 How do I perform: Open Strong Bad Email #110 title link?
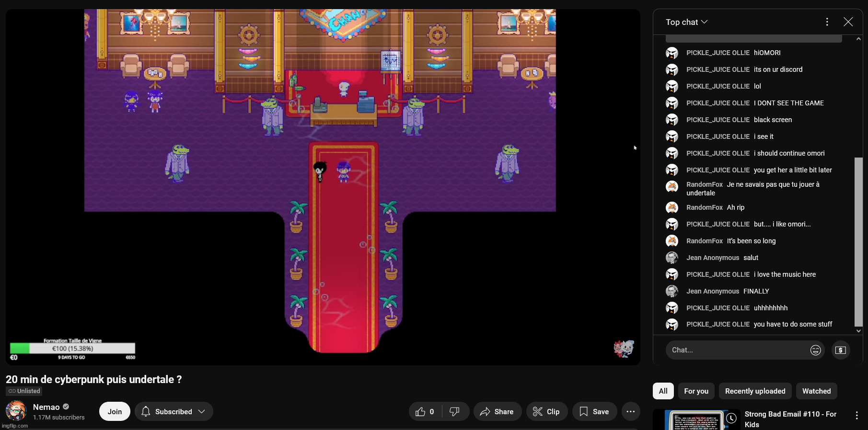click(x=790, y=419)
